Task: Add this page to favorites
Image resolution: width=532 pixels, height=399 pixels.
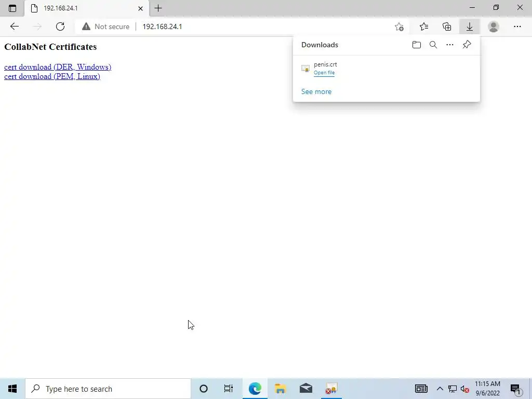Action: [x=400, y=26]
